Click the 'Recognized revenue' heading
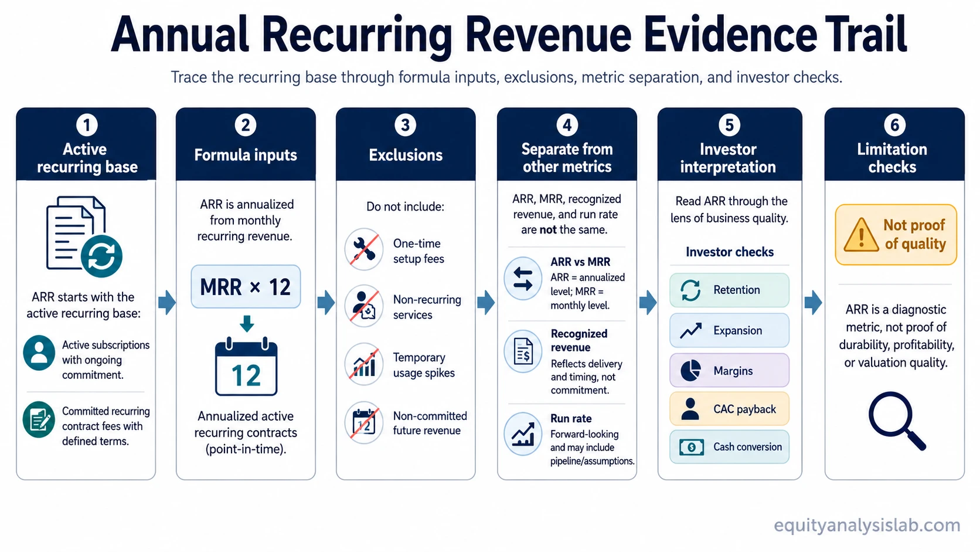 [579, 340]
